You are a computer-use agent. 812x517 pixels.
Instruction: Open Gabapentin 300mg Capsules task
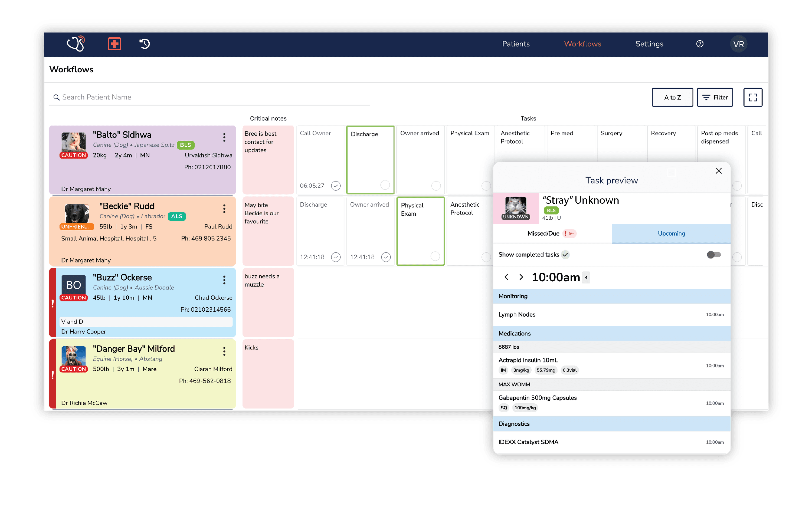coord(611,403)
